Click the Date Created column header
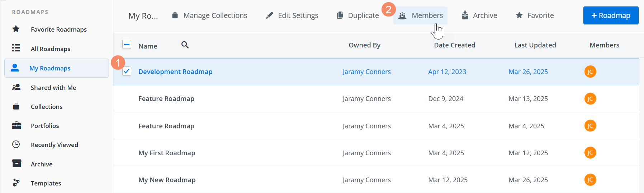 click(454, 45)
